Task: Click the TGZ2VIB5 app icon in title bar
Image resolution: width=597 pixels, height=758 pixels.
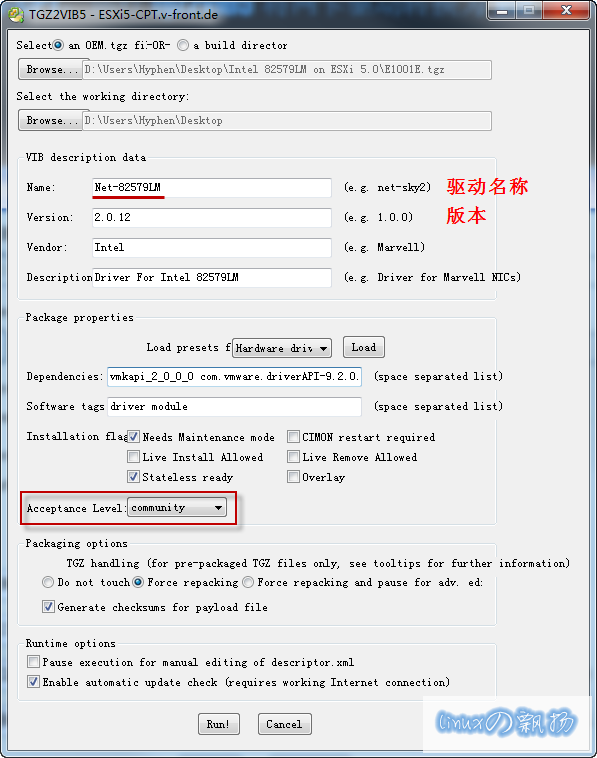Action: click(15, 15)
